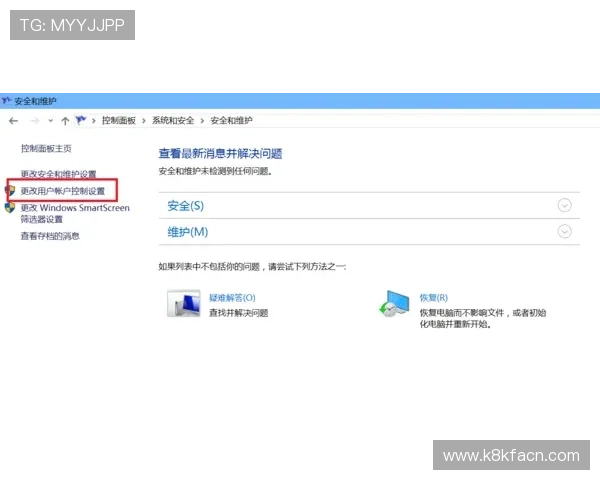This screenshot has height=480, width=600.
Task: Open recent locations dropdown arrow
Action: tap(51, 121)
